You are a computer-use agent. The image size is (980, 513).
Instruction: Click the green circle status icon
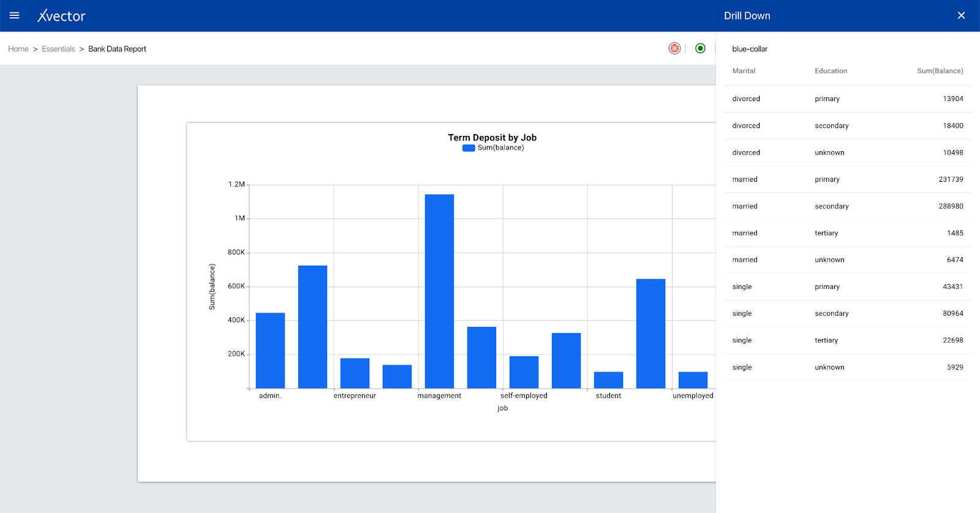(x=700, y=48)
